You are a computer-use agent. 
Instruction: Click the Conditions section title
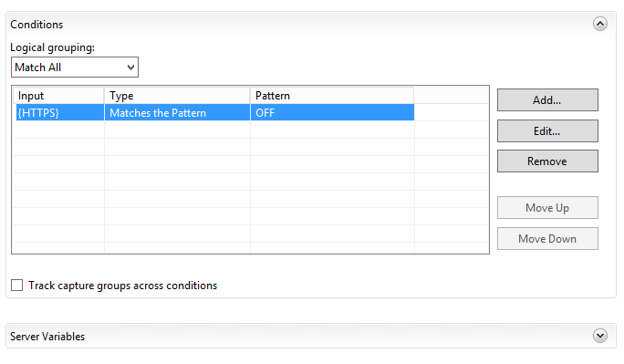point(36,25)
